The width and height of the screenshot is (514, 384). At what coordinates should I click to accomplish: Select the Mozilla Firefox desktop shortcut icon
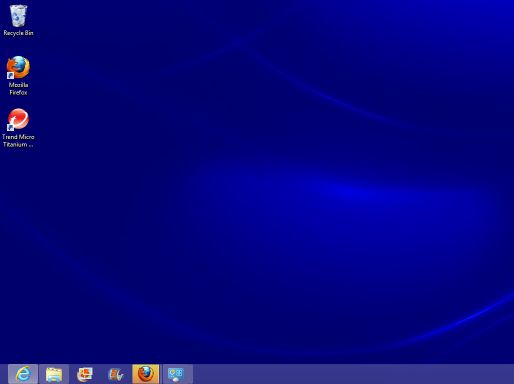(x=18, y=76)
